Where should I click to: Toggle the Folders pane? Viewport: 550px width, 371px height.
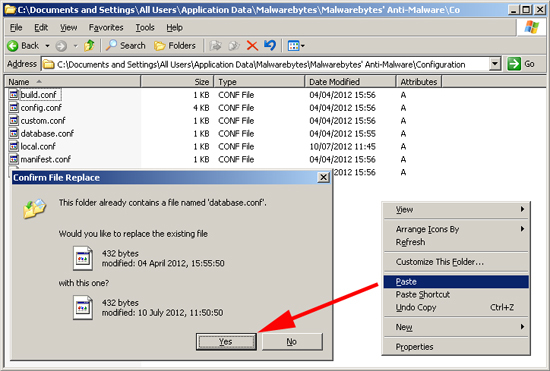point(175,46)
